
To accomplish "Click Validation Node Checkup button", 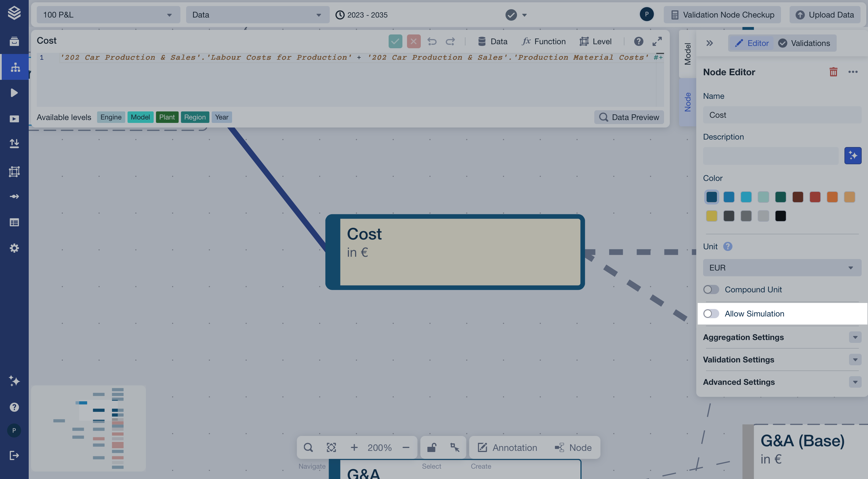I will (x=722, y=15).
